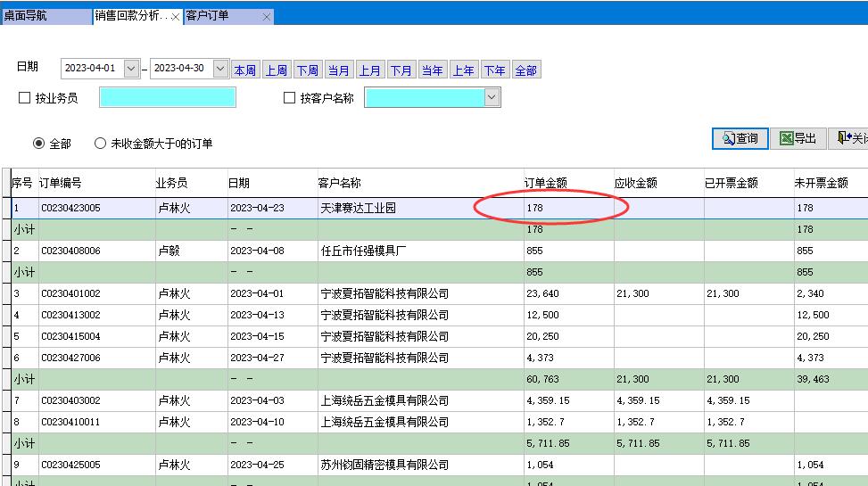Image resolution: width=868 pixels, height=486 pixels.
Task: Select the 当年 date shortcut
Action: (x=432, y=70)
